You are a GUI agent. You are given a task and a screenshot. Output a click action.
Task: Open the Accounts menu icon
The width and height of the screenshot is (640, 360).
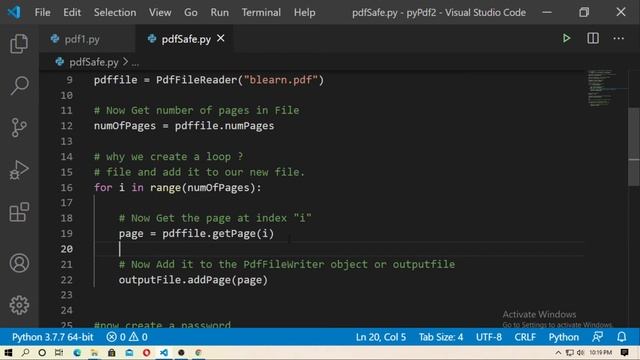click(19, 263)
